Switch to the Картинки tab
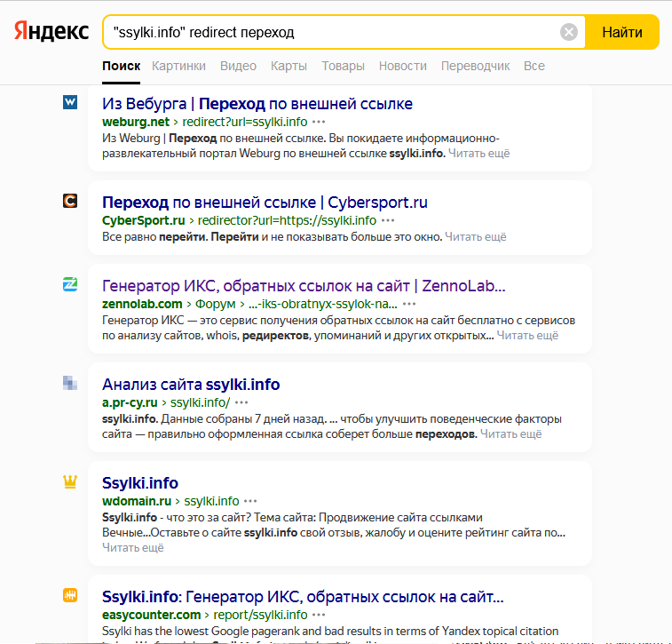The image size is (672, 644). (178, 66)
